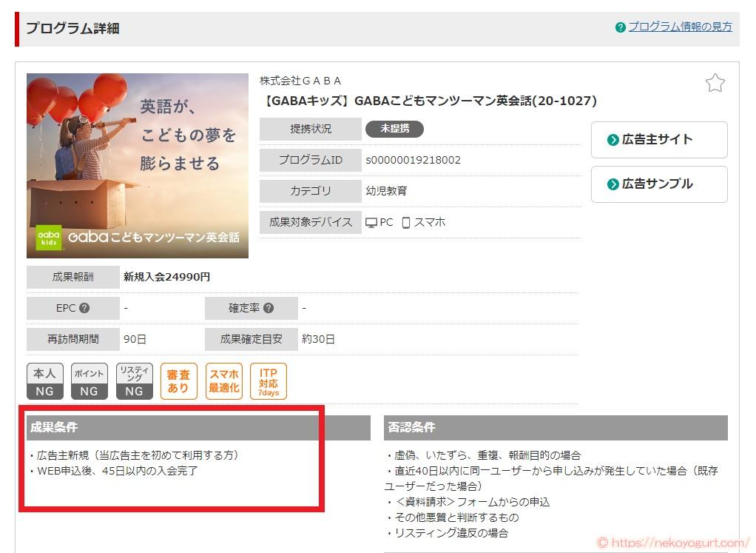Click the 審査あり badge icon

[x=178, y=381]
